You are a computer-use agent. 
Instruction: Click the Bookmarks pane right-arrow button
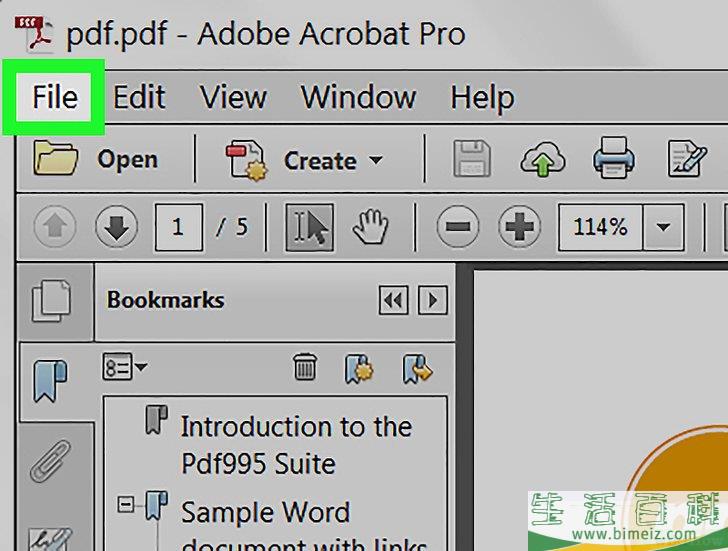pyautogui.click(x=433, y=300)
